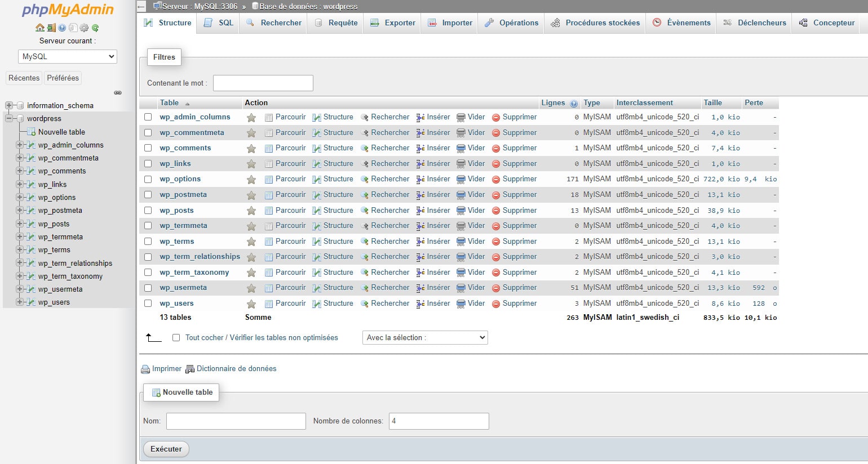868x464 pixels.
Task: Check the wp_posts row checkbox
Action: tap(148, 211)
